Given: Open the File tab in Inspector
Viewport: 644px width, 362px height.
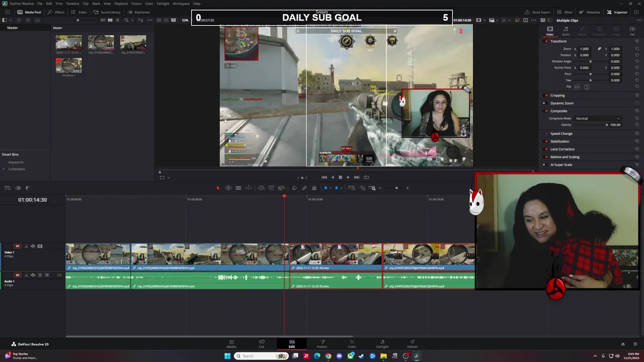Looking at the screenshot, I should click(632, 31).
